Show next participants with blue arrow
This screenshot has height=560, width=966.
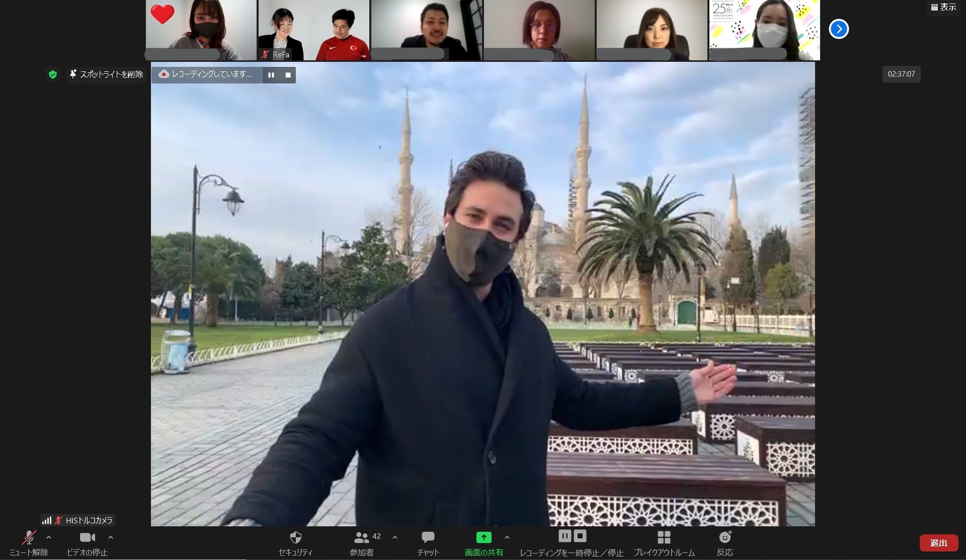839,29
